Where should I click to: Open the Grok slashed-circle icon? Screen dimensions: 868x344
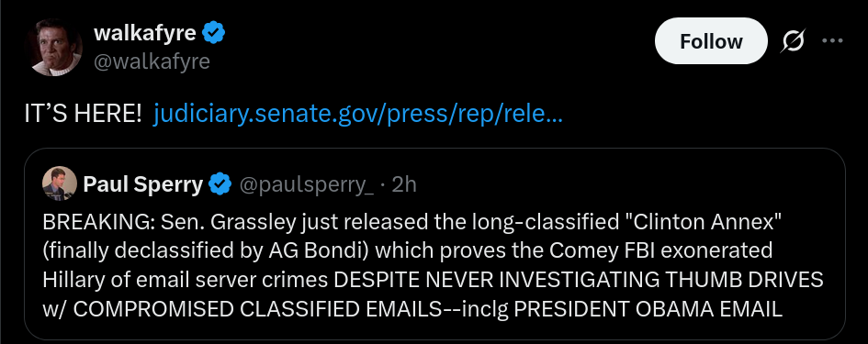[x=793, y=41]
